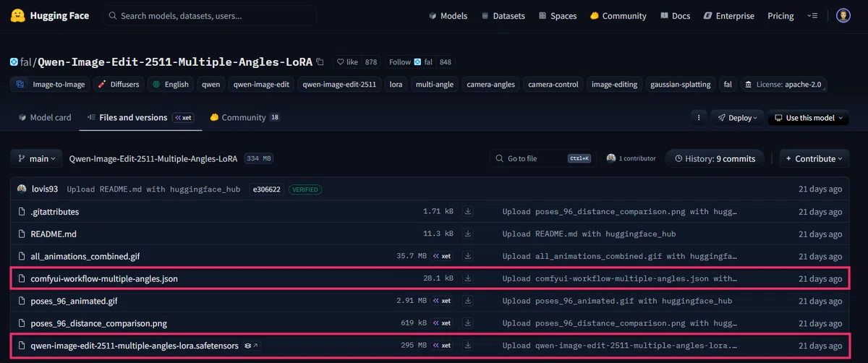
Task: Click the 334 MB repository size badge
Action: tap(259, 158)
